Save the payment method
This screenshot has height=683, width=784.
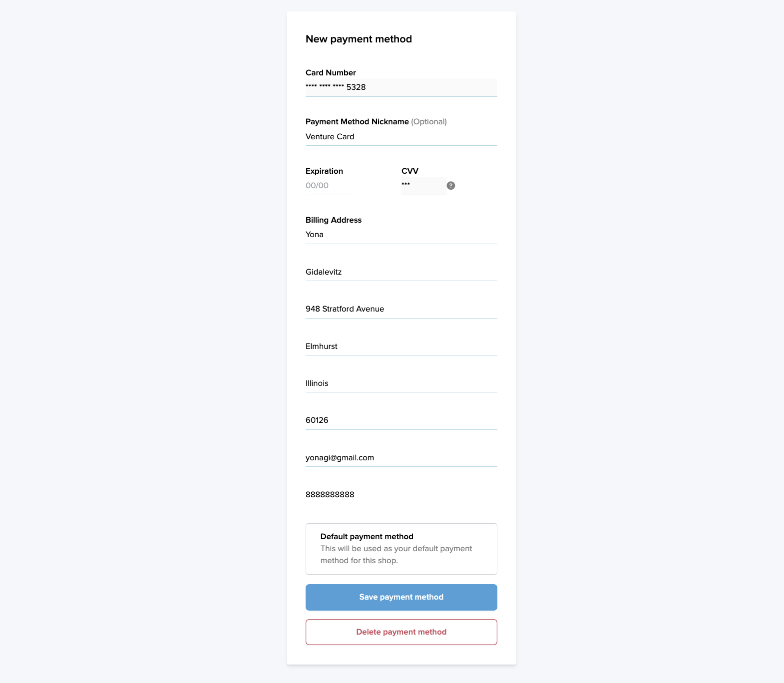[401, 597]
